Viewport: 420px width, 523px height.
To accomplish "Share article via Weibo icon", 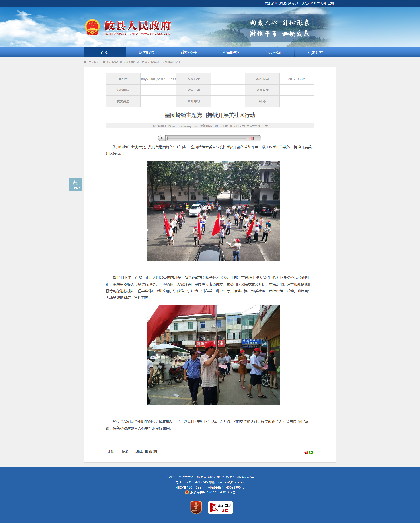I will pos(306,452).
